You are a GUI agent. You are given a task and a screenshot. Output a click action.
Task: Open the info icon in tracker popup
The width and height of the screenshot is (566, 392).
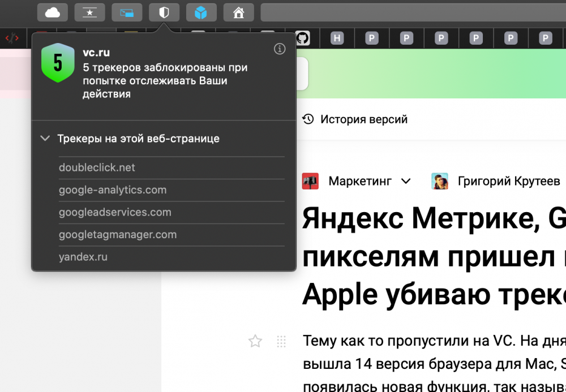280,49
